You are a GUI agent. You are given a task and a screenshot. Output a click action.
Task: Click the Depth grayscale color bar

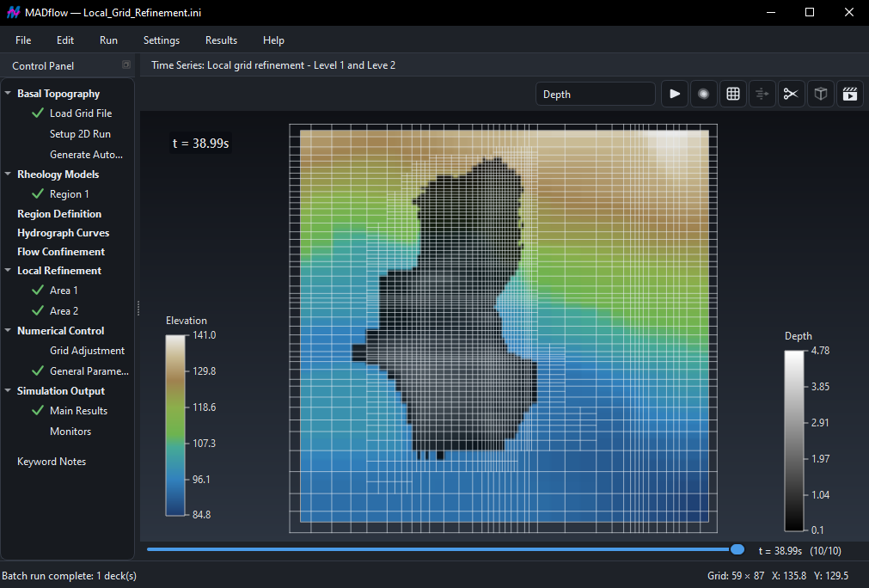pyautogui.click(x=794, y=441)
